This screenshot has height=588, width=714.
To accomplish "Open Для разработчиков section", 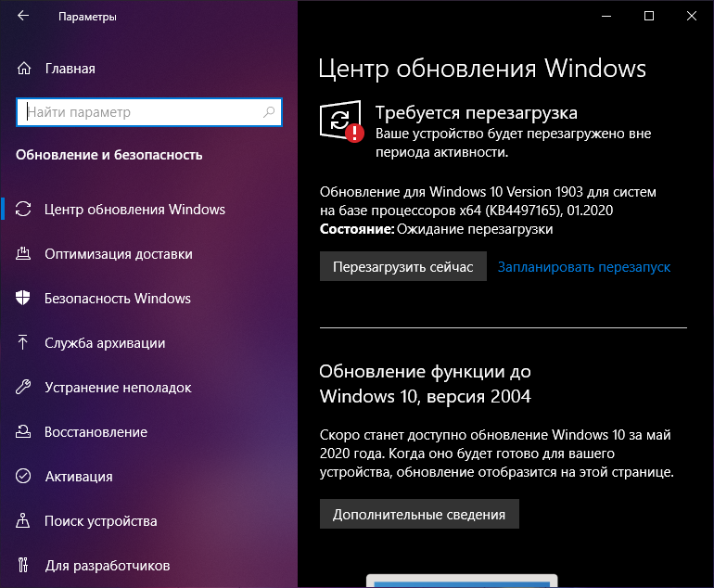I will coord(108,566).
